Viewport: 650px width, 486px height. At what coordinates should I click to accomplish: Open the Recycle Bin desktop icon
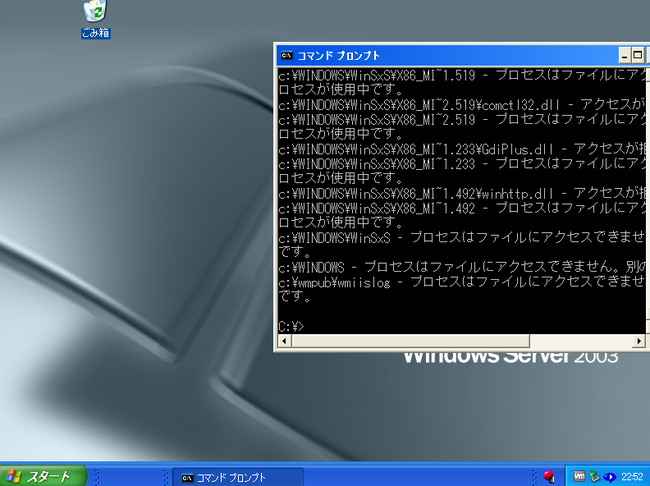[96, 19]
